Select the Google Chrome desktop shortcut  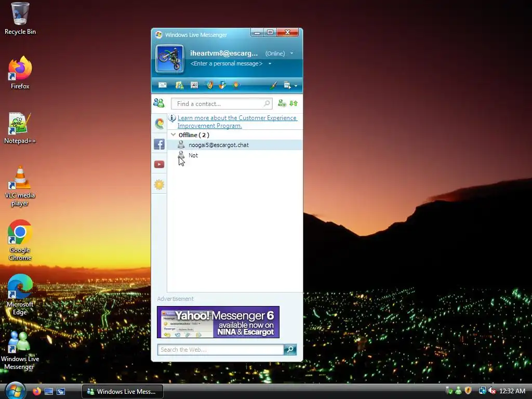[20, 240]
